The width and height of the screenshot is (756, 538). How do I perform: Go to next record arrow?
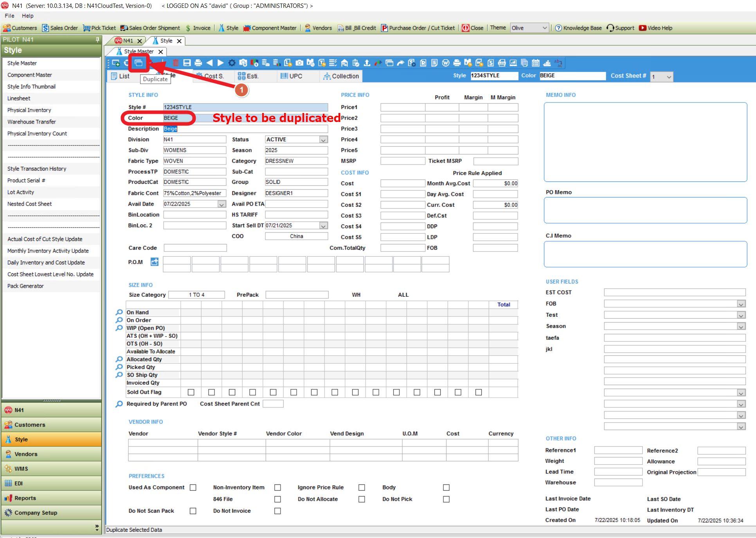click(221, 63)
